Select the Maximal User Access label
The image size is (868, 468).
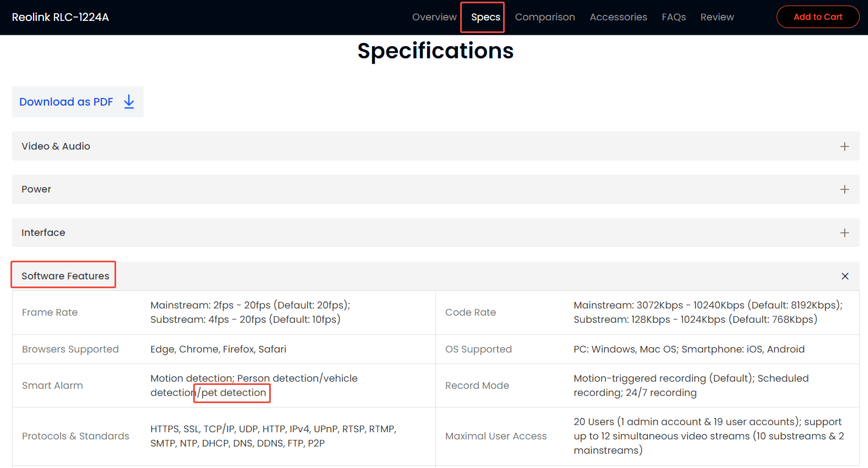coord(496,436)
